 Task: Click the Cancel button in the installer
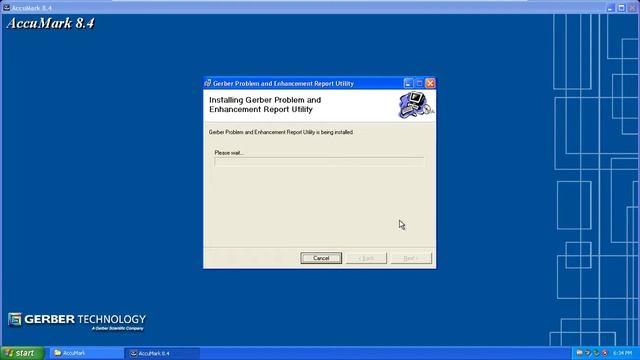321,258
